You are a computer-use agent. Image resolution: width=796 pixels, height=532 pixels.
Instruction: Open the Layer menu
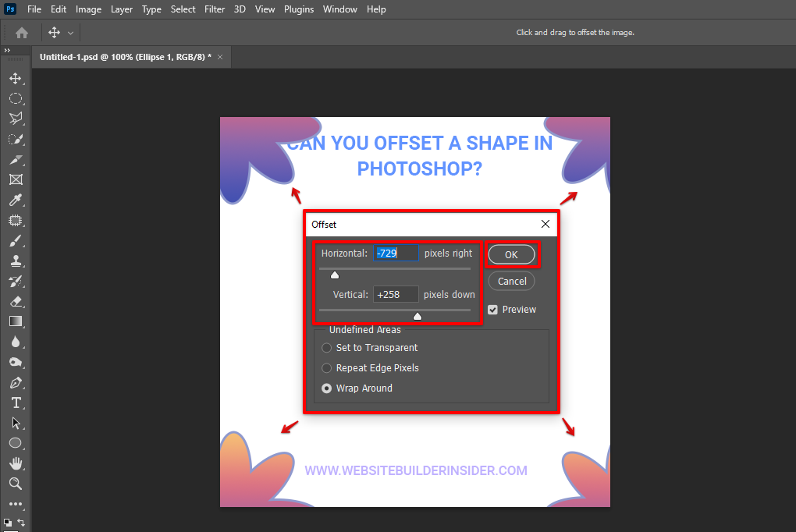(122, 9)
